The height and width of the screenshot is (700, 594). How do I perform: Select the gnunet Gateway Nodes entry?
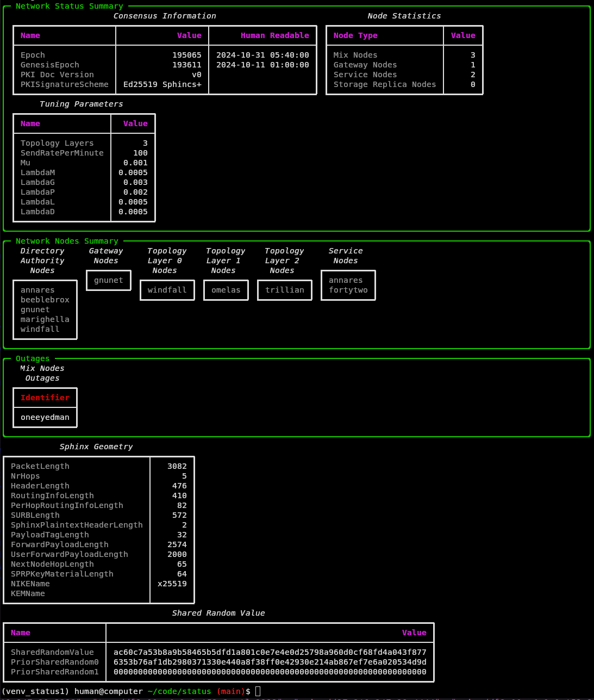click(x=108, y=280)
